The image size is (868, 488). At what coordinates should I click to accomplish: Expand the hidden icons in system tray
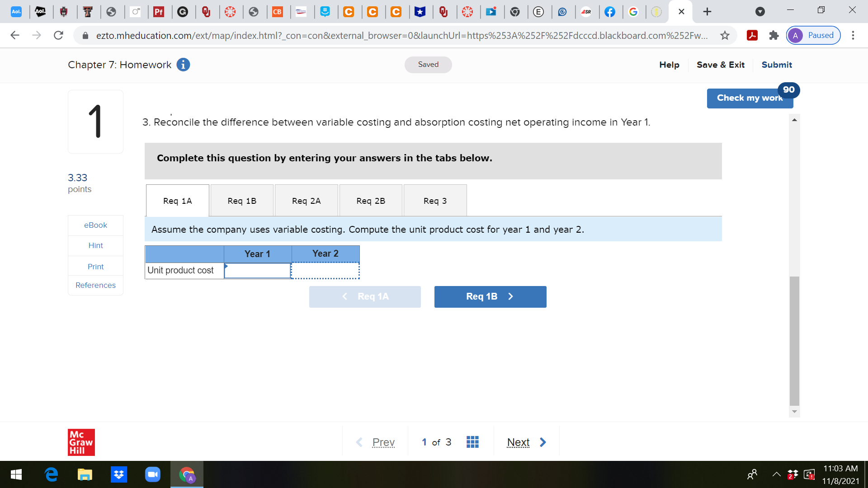(776, 474)
